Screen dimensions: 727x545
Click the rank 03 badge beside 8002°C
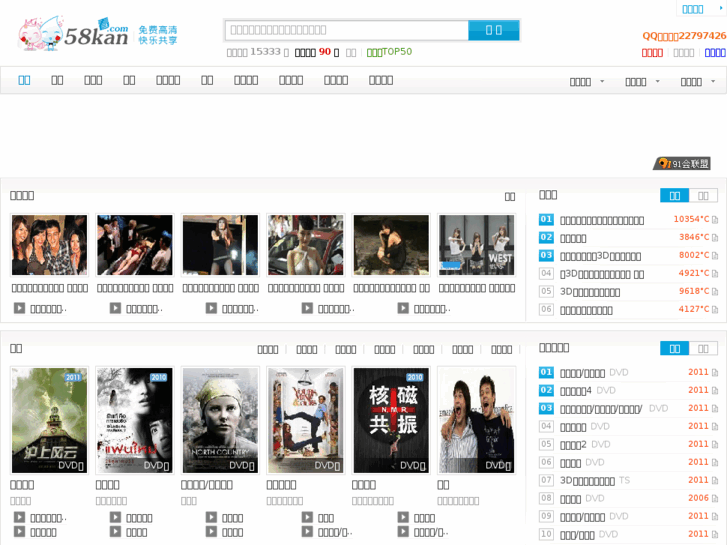click(546, 256)
